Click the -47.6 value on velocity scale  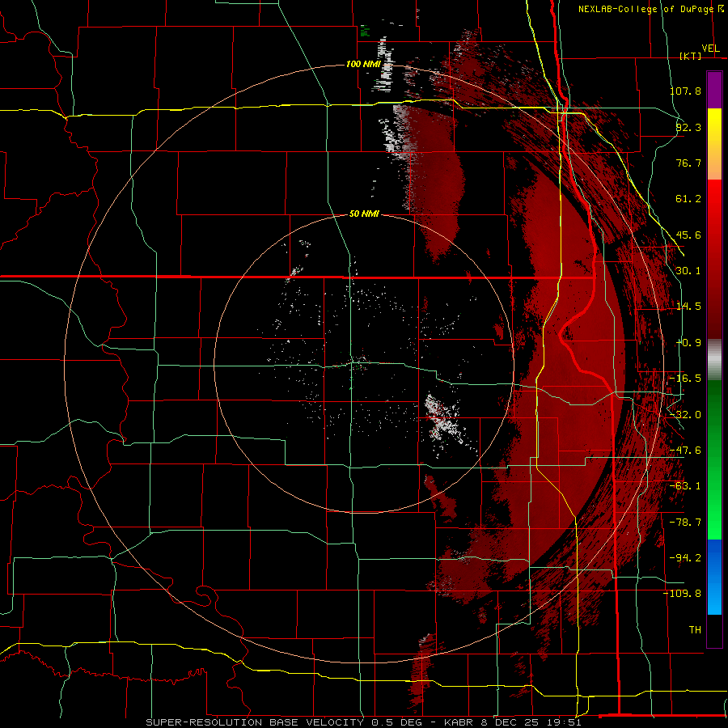point(685,451)
